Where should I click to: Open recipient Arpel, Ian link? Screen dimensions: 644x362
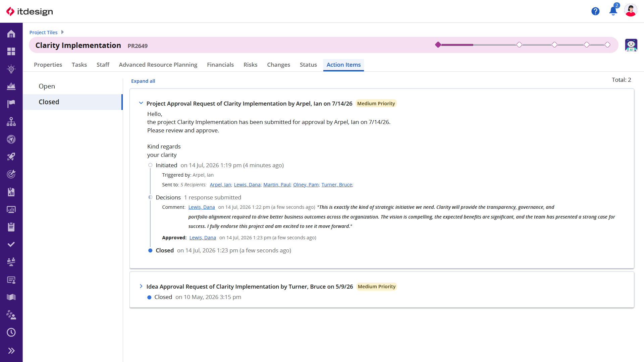coord(220,185)
